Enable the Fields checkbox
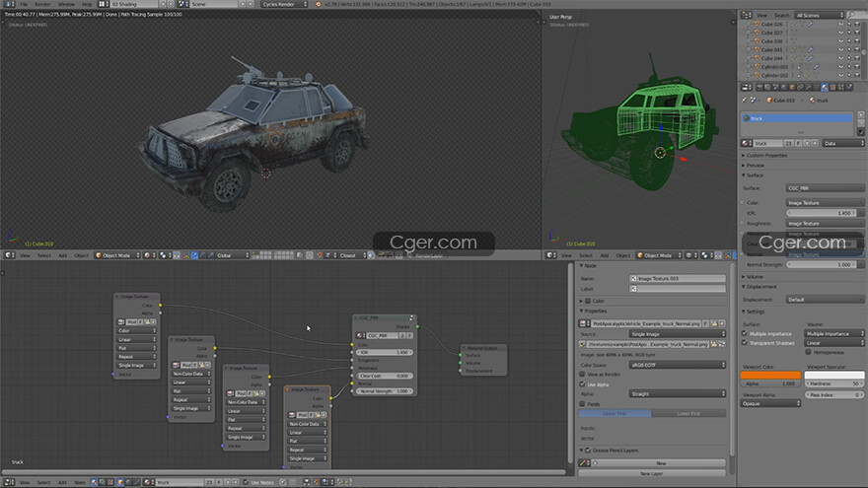The width and height of the screenshot is (868, 488). [582, 404]
